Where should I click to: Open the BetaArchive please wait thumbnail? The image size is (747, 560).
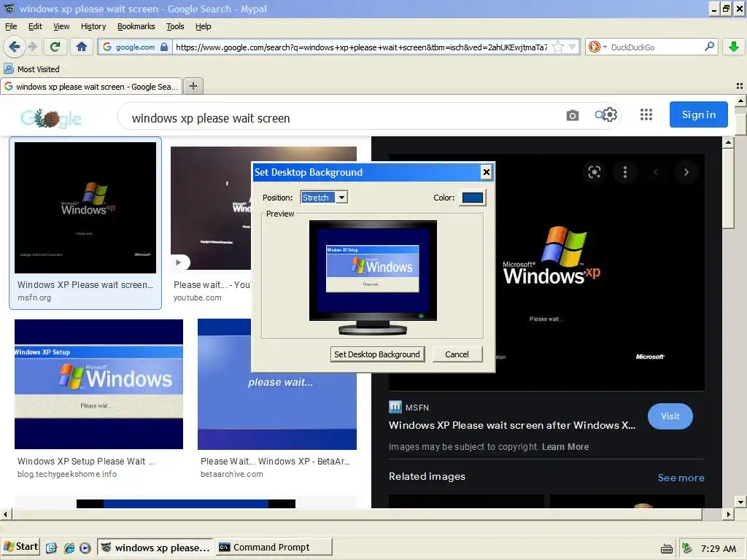pos(276,410)
